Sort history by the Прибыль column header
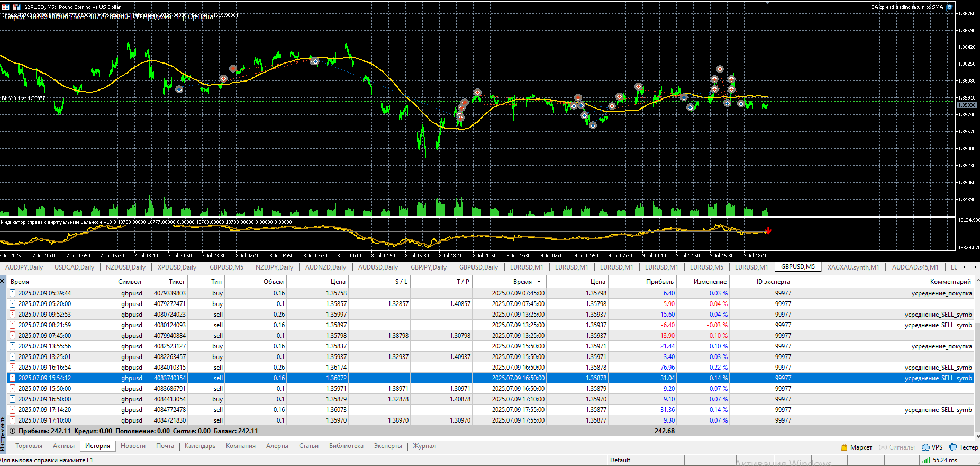 coord(659,282)
